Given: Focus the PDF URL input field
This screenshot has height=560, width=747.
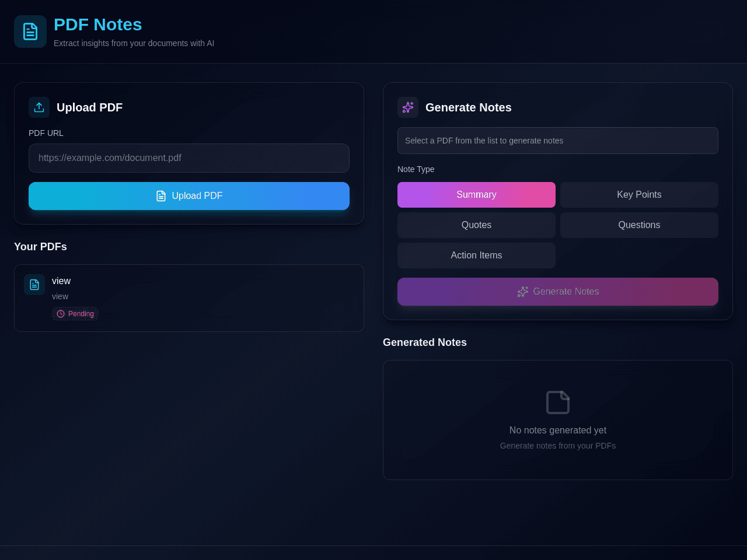Looking at the screenshot, I should point(189,158).
